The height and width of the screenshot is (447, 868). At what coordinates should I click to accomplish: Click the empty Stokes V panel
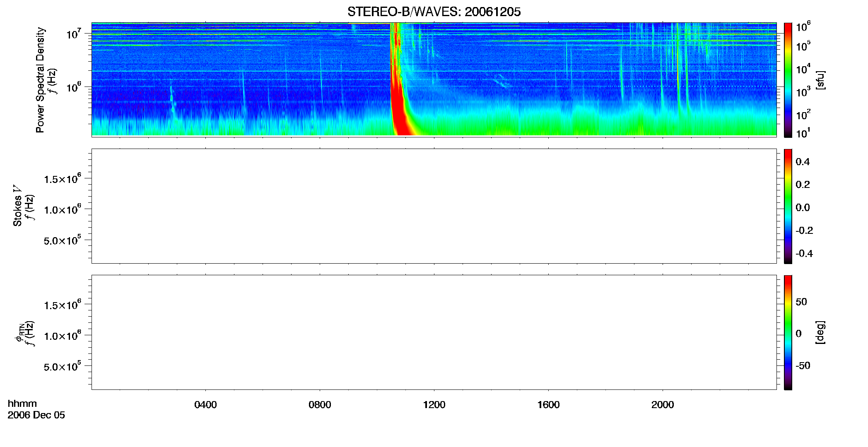[x=434, y=206]
